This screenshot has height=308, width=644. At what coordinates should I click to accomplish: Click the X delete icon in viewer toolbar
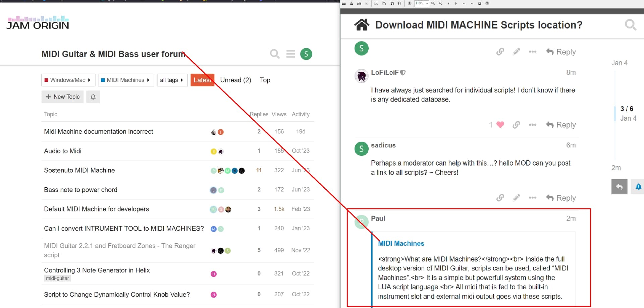[x=367, y=3]
